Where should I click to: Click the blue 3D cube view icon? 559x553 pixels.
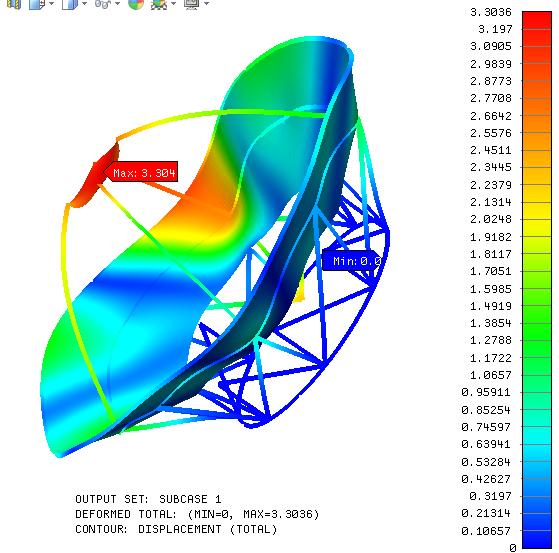tap(70, 4)
